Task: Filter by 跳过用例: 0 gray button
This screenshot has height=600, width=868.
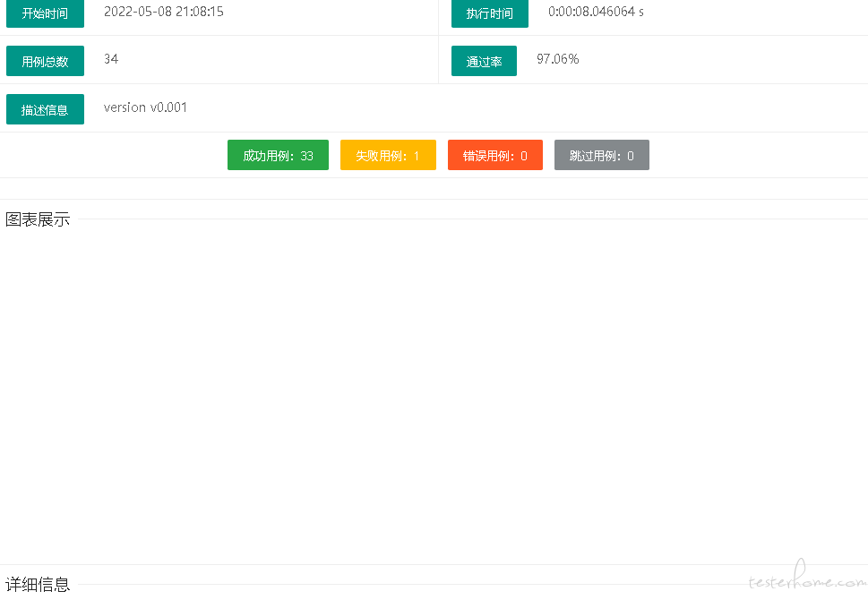Action: point(602,155)
